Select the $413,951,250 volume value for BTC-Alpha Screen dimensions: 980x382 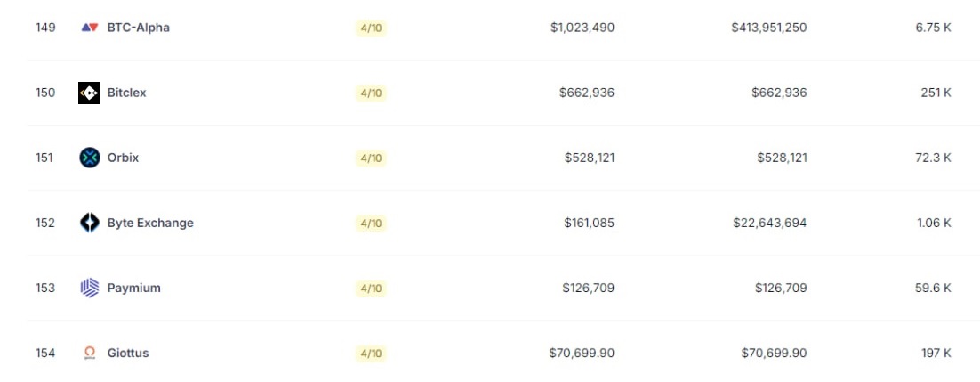pyautogui.click(x=768, y=28)
